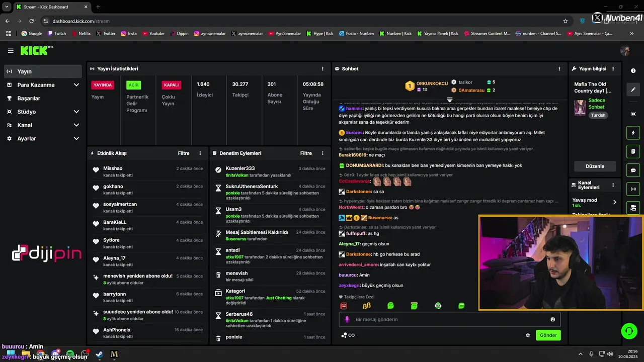This screenshot has height=362, width=644.
Task: Open the info panel icon in right sidebar
Action: (633, 71)
